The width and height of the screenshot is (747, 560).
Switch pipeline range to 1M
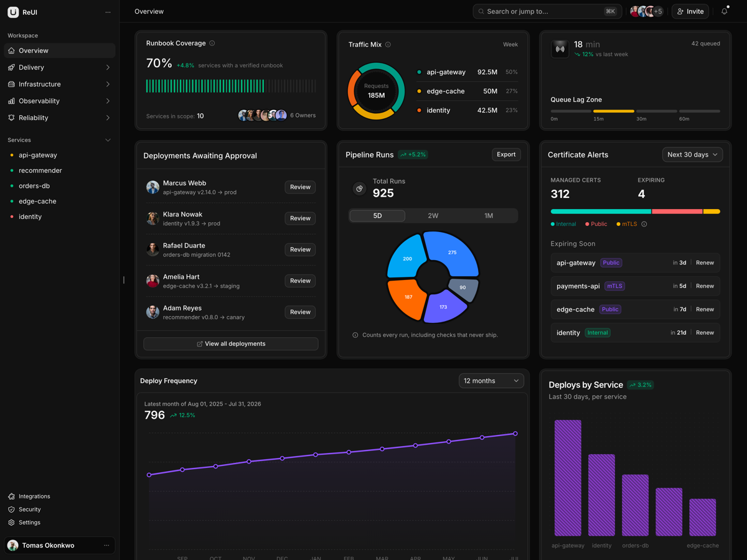click(x=489, y=216)
